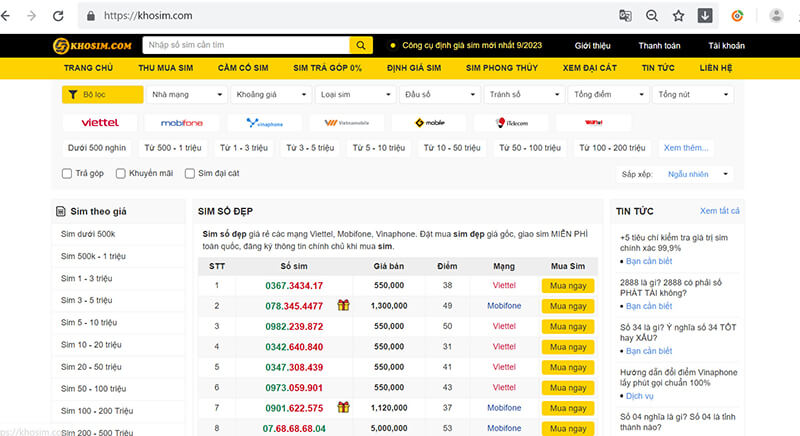The width and height of the screenshot is (800, 436).
Task: Click the Khosim.com logo
Action: (x=92, y=46)
